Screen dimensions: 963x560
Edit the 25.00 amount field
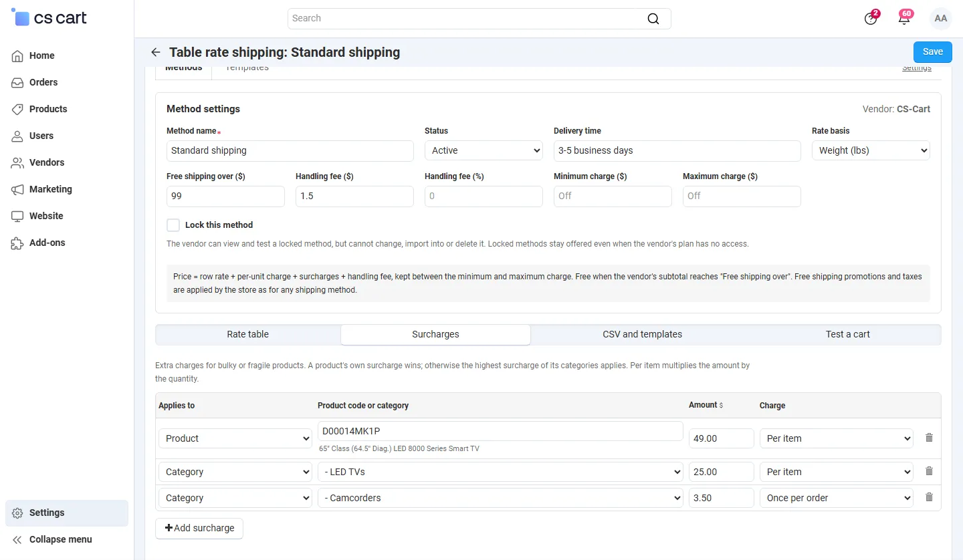tap(722, 472)
